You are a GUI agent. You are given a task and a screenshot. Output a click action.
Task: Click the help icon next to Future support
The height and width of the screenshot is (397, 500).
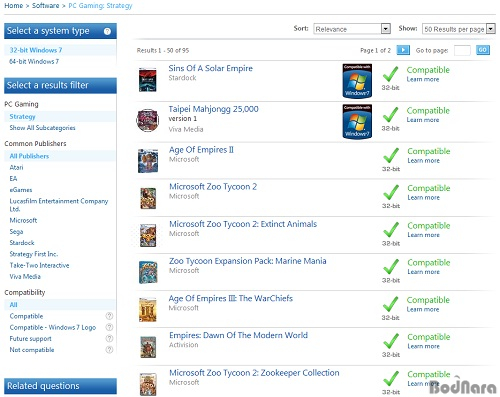click(x=109, y=338)
